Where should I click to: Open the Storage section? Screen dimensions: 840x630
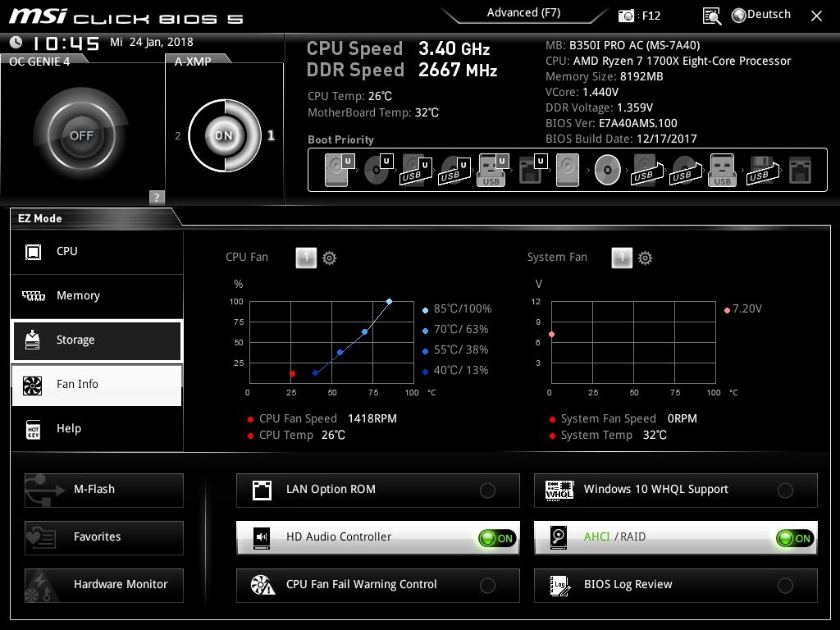click(97, 340)
